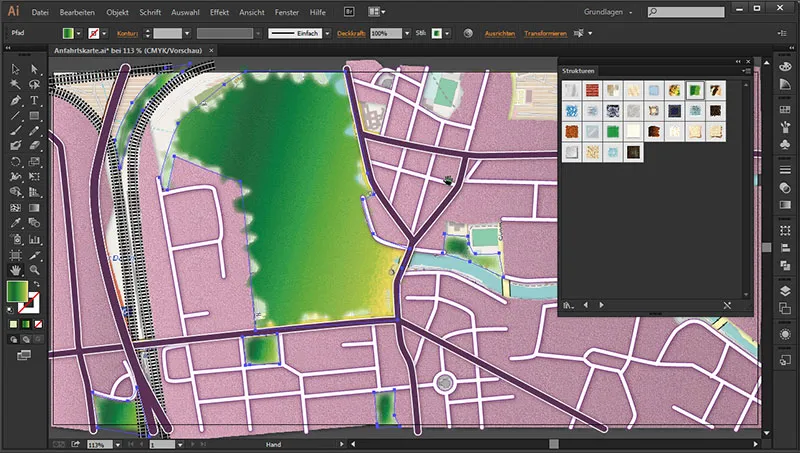The width and height of the screenshot is (800, 453).
Task: Pick the Eraser tool
Action: point(34,146)
